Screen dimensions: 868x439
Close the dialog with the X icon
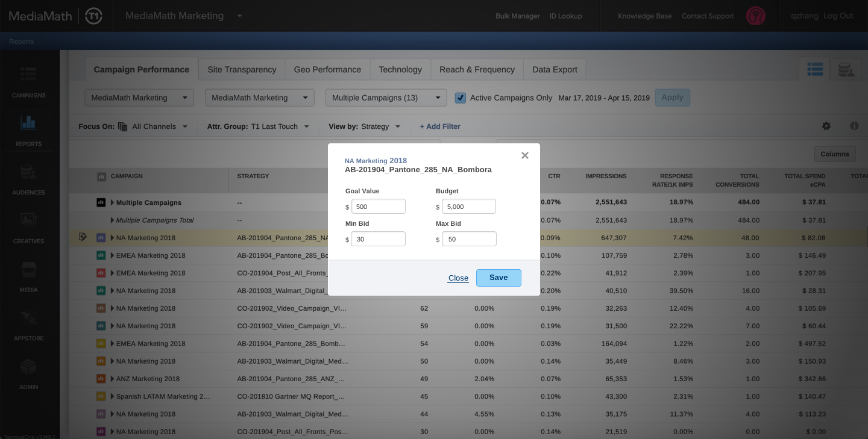click(525, 155)
